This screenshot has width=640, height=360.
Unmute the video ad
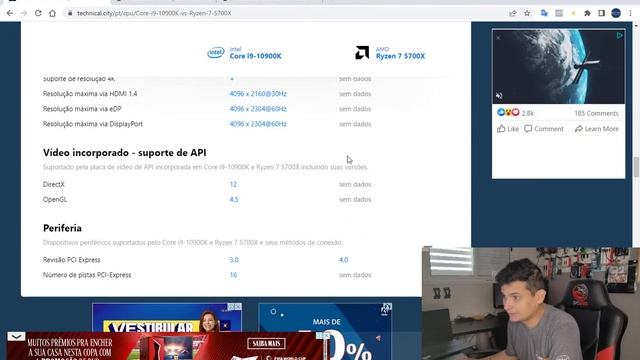[x=499, y=96]
